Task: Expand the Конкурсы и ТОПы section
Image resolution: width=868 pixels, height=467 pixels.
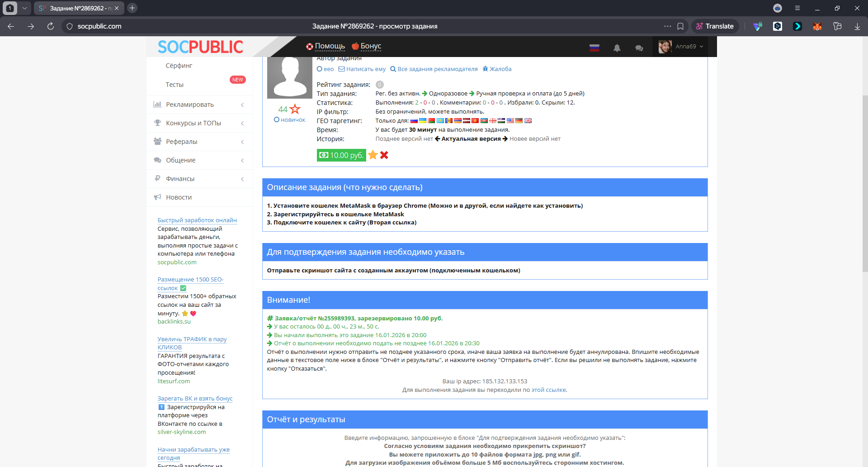Action: point(199,123)
